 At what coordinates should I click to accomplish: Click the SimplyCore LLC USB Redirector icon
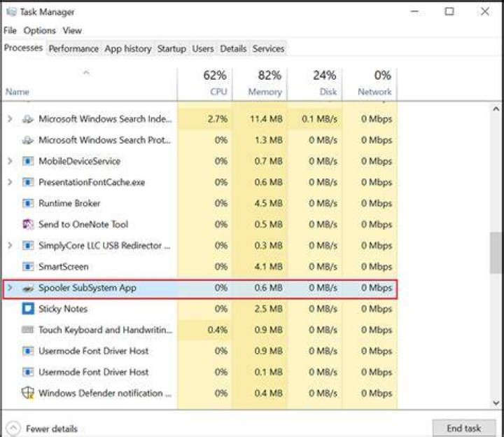click(x=27, y=246)
